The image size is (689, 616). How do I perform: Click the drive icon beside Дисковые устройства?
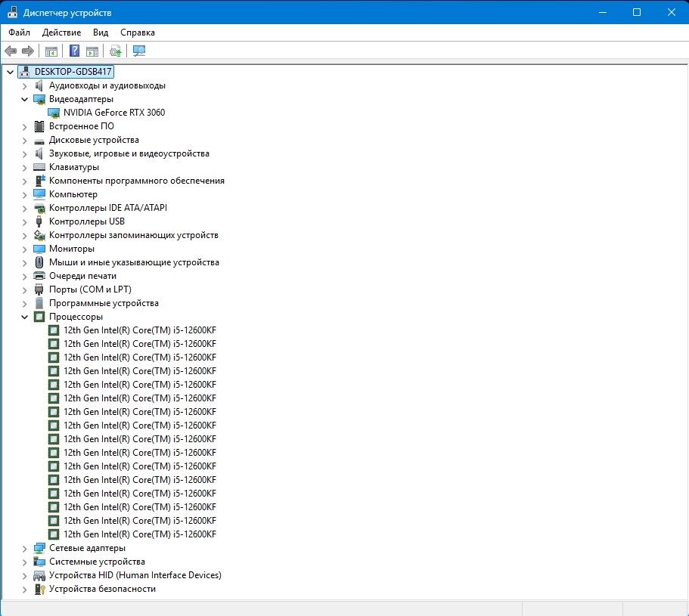(39, 141)
